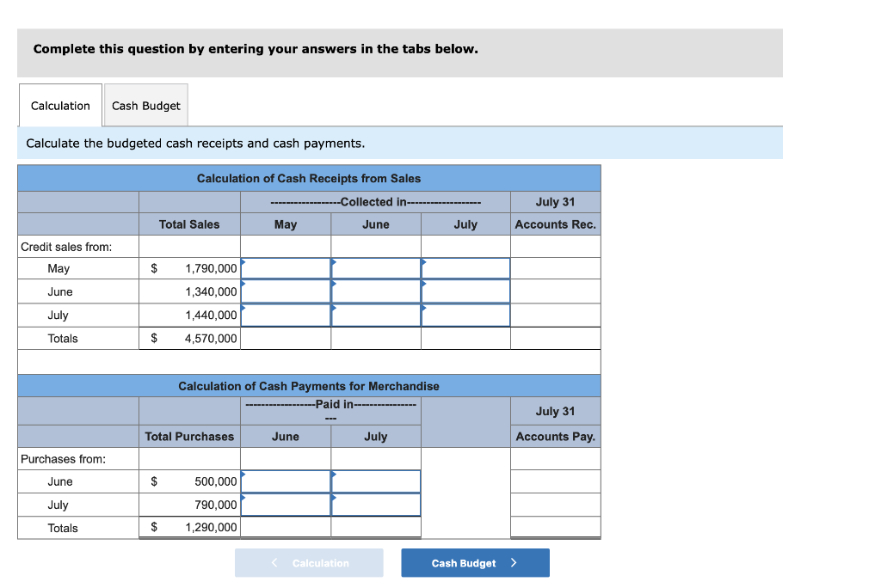Click the 'Purchases from:' row label
This screenshot has height=588, width=881.
click(x=63, y=459)
